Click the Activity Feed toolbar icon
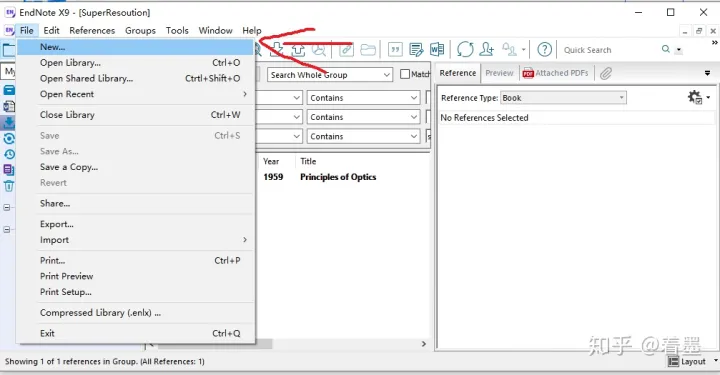 coord(509,49)
